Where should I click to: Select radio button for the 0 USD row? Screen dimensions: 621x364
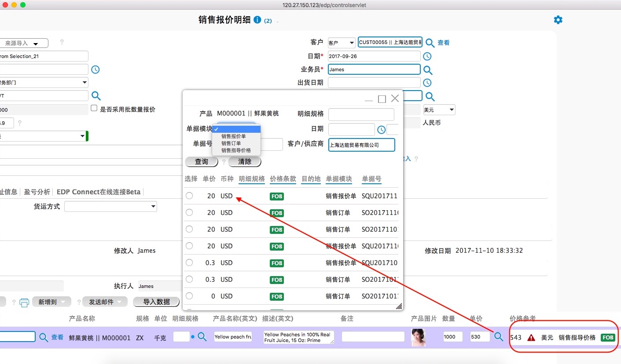click(x=189, y=296)
